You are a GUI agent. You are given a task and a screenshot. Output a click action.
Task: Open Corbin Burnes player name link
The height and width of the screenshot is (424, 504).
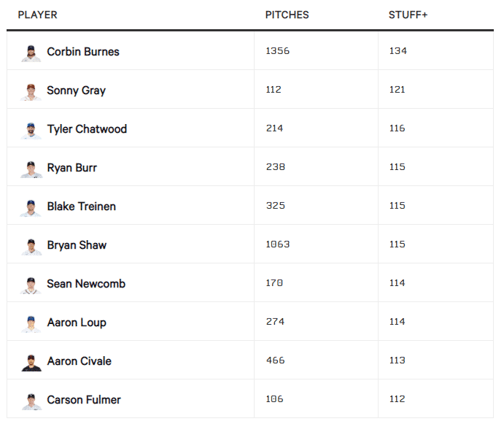point(83,52)
